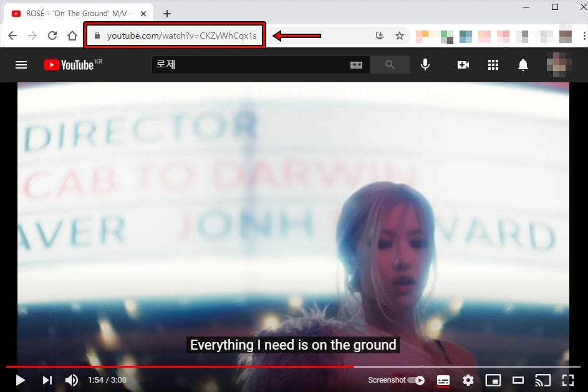Open the YouTube apps grid
The height and width of the screenshot is (392, 588).
(493, 65)
